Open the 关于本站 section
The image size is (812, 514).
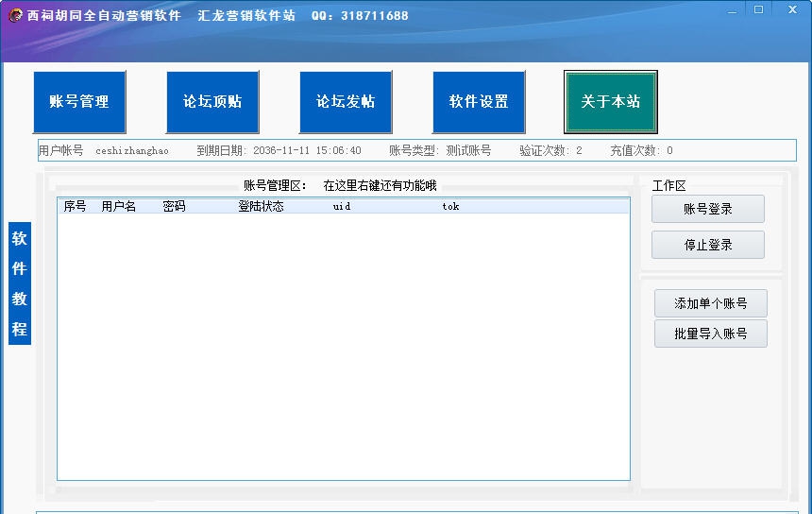[611, 101]
